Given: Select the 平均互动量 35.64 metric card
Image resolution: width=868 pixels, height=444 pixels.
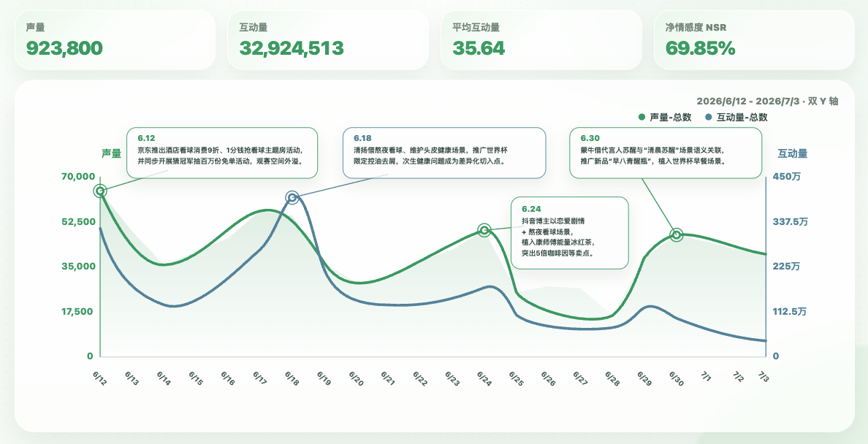Looking at the screenshot, I should pos(541,40).
